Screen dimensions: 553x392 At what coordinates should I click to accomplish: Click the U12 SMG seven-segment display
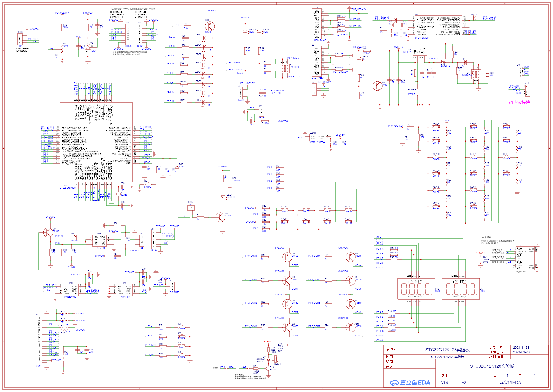tap(416, 289)
